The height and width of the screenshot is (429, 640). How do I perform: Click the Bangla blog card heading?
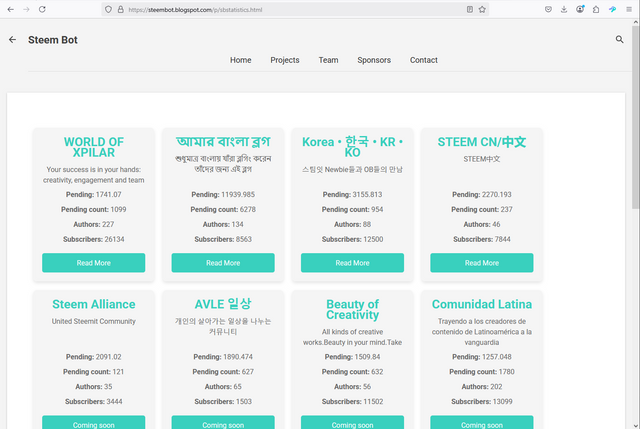[x=223, y=142]
